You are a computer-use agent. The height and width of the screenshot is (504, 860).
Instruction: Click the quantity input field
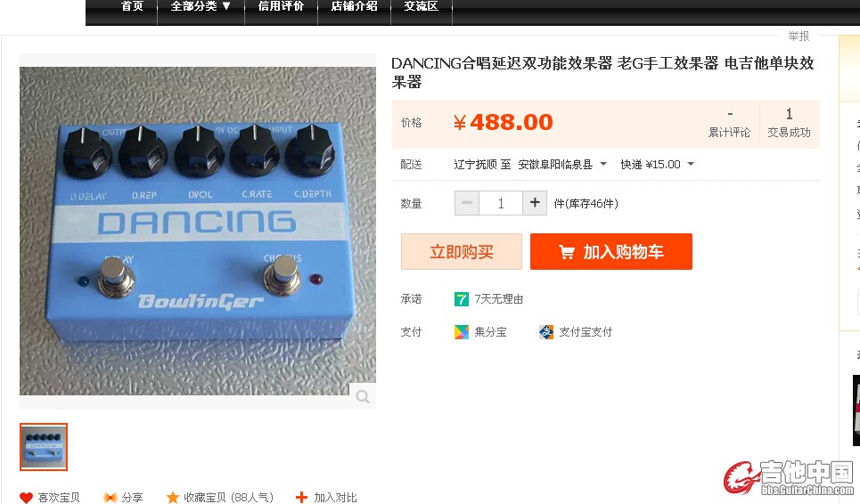click(501, 203)
